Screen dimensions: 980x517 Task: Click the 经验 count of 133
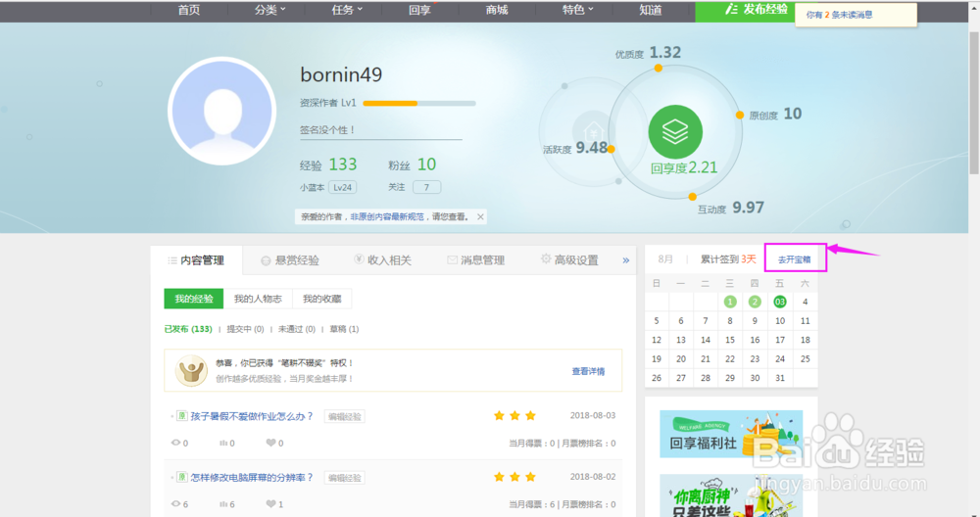342,164
